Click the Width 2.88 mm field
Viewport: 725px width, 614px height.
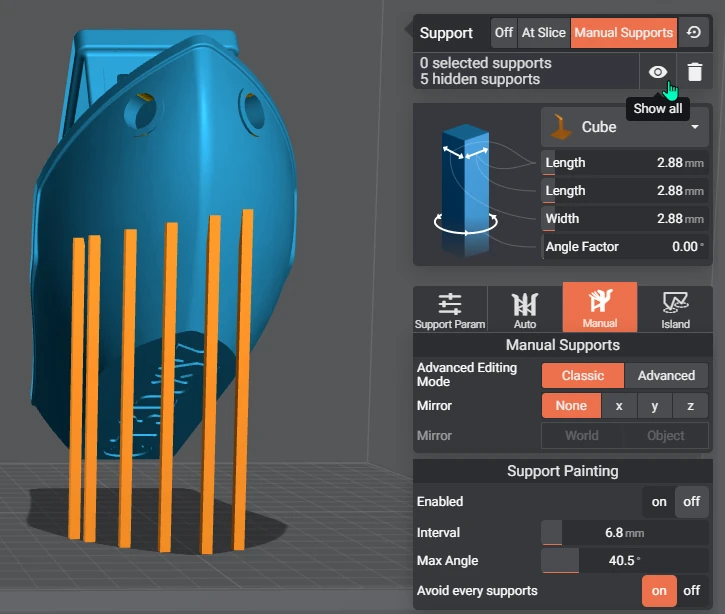click(x=625, y=219)
